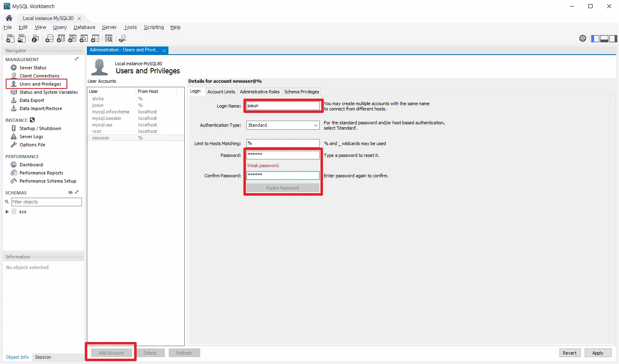Create a new view toolbar icon
Image resolution: width=619 pixels, height=364 pixels.
pos(72,38)
